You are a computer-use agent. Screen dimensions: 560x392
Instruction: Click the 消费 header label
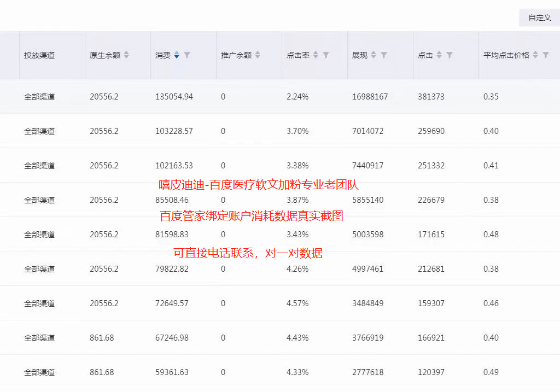coord(163,55)
